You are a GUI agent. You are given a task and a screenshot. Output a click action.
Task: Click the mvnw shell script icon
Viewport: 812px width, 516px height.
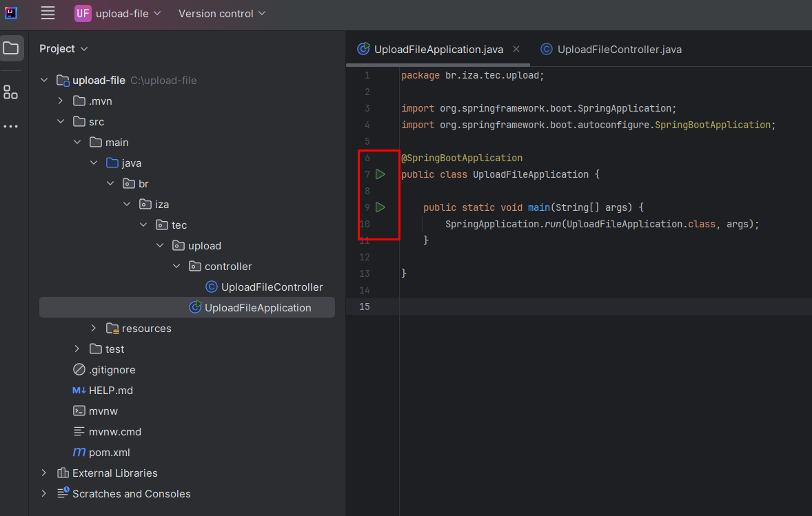pos(79,411)
